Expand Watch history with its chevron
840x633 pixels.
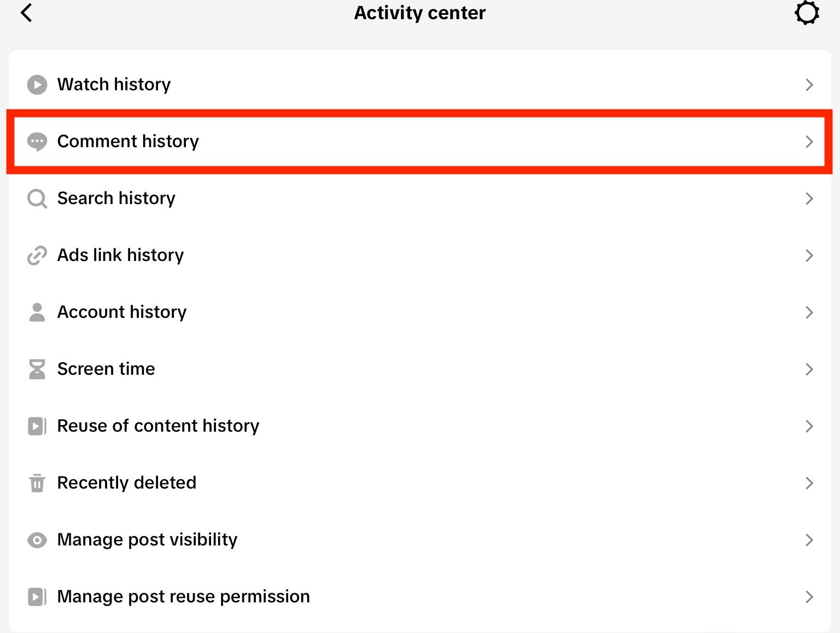809,85
